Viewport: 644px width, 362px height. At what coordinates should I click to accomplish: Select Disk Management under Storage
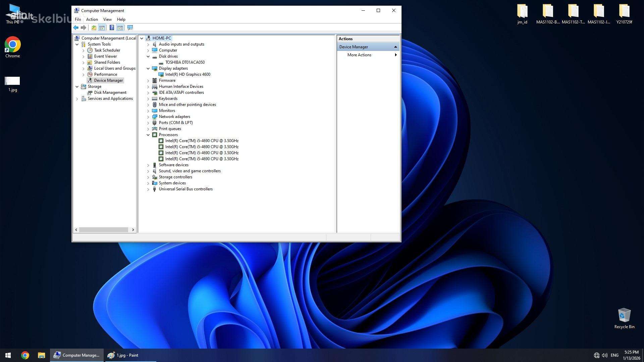110,93
